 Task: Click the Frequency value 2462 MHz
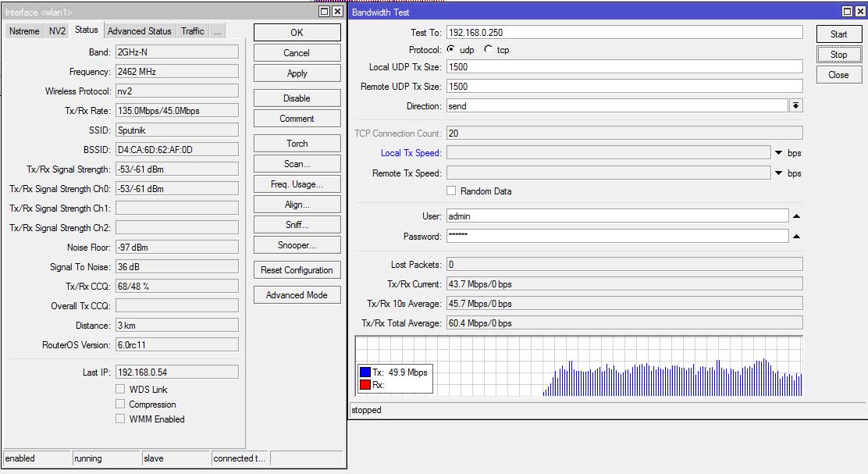177,71
